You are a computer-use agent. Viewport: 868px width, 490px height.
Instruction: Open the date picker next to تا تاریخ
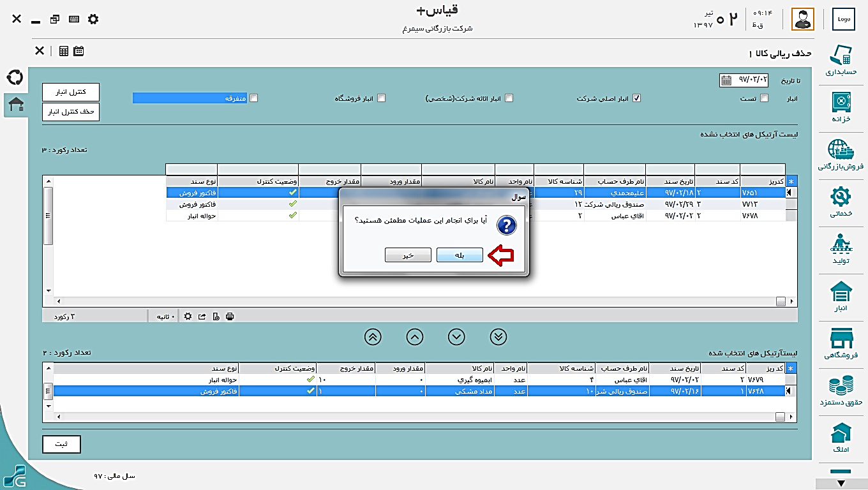pos(726,80)
